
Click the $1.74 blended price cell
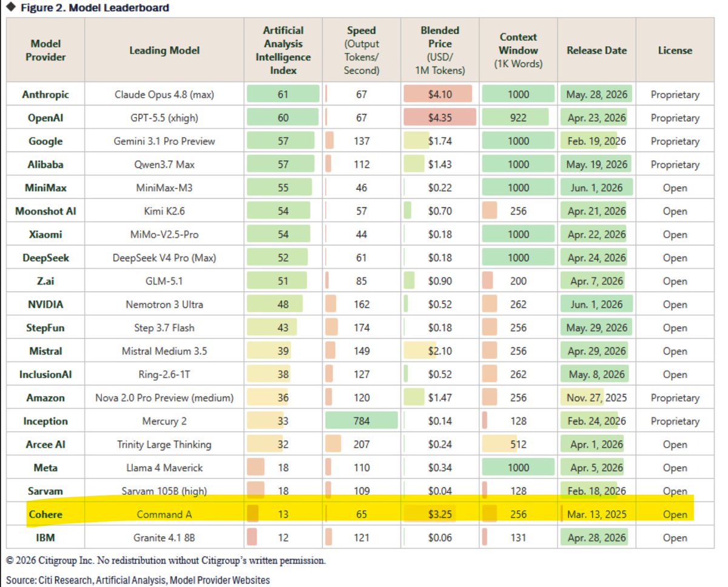440,141
